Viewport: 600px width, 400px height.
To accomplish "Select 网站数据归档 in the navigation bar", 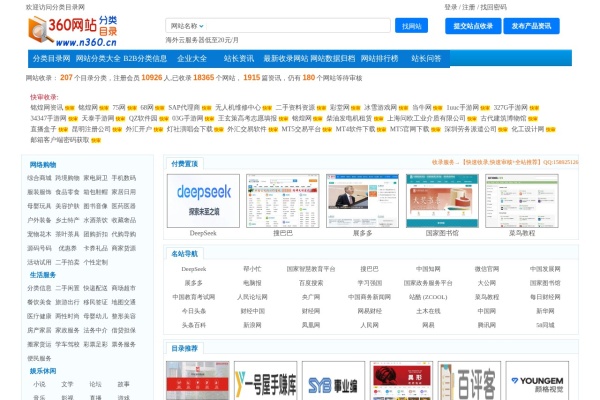I will 333,59.
